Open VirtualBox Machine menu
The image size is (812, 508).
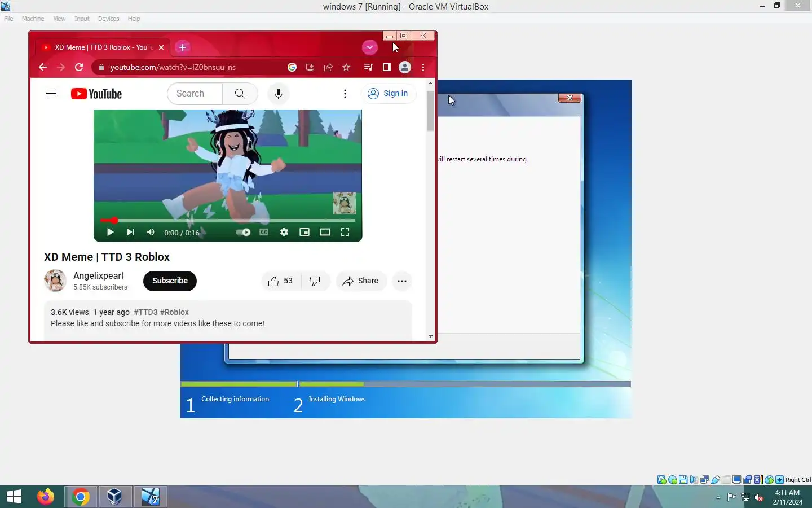pos(33,19)
